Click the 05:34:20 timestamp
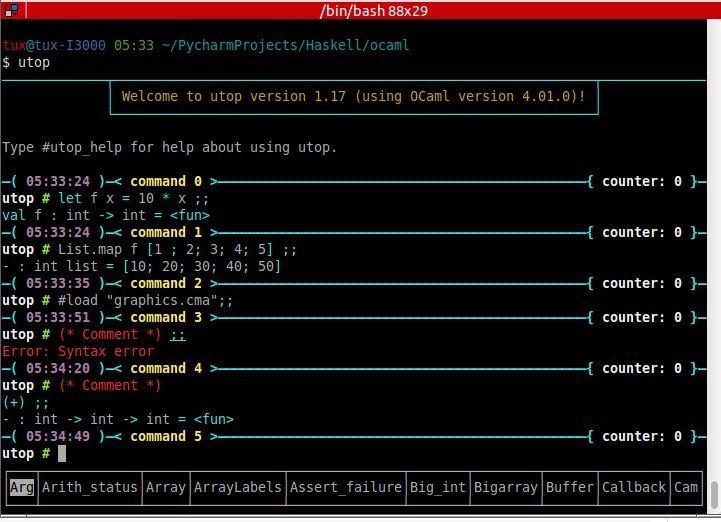 [58, 369]
